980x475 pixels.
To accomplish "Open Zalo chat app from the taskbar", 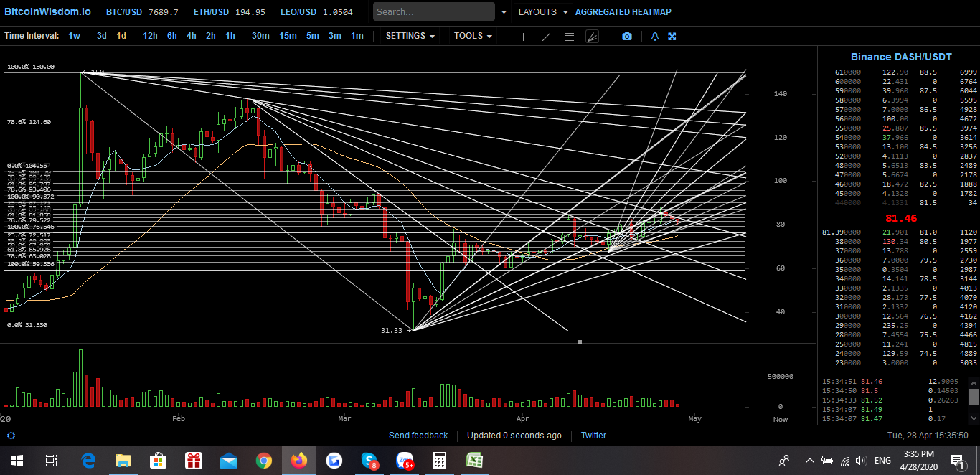I will click(x=405, y=461).
